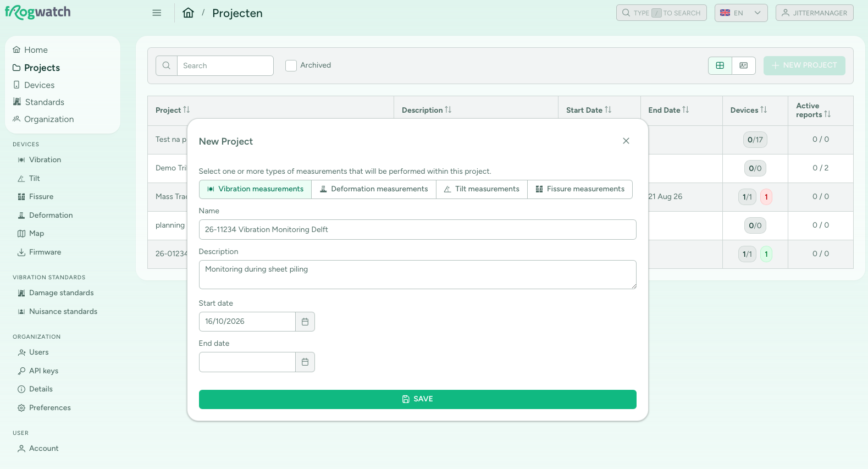Click the home breadcrumb icon
Viewport: 868px width, 469px height.
tap(189, 13)
